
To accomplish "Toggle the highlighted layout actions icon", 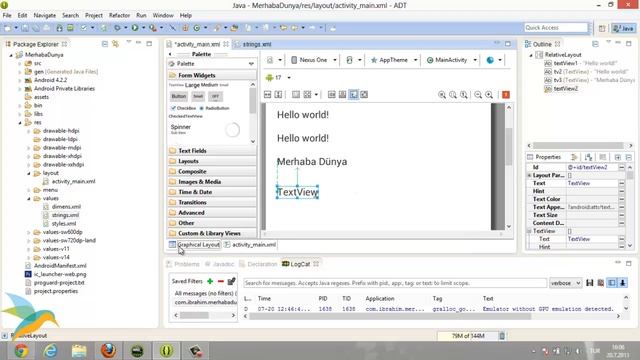I will 353,95.
